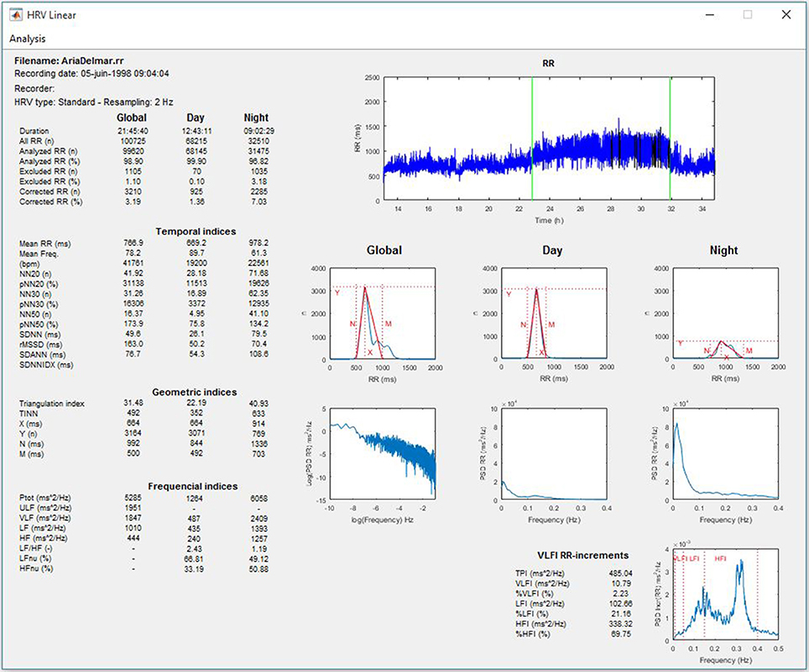Screen dimensions: 809x672
Task: Click the VLFI RR-increments PSD plot
Action: click(x=725, y=594)
